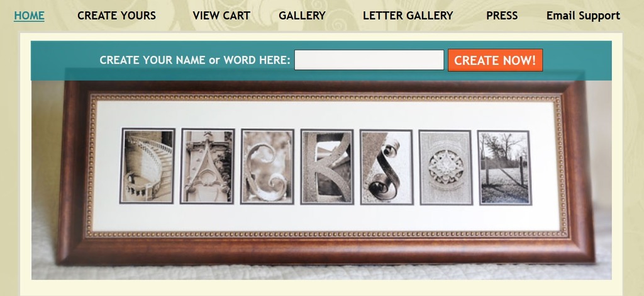The height and width of the screenshot is (296, 644).
Task: Click the teal banner beside the CREATE NOW! button
Action: 577,60
